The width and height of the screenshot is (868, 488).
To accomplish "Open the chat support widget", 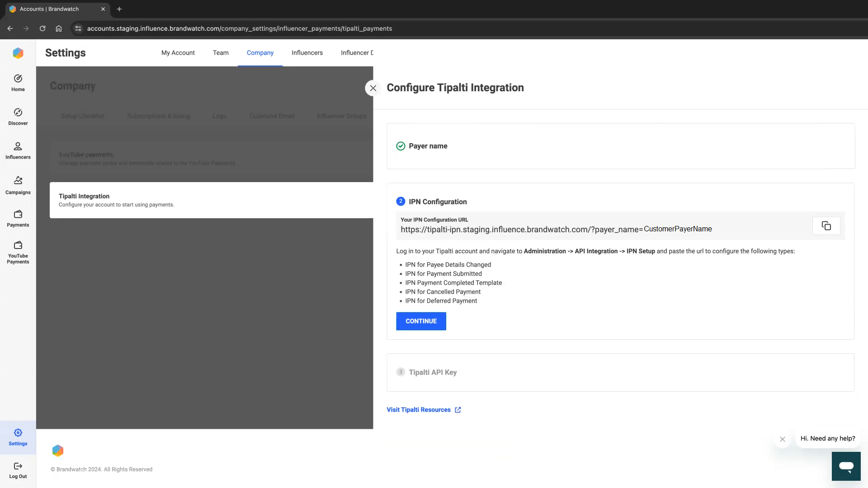I will (846, 466).
